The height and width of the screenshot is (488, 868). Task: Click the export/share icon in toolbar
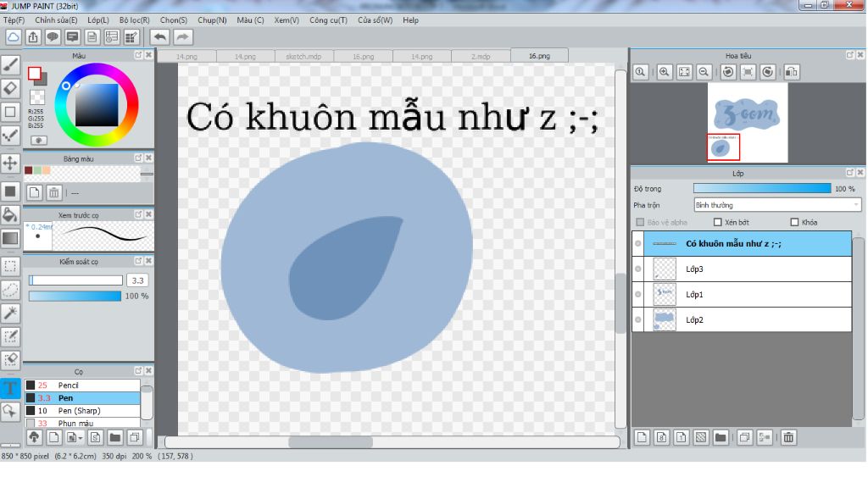33,37
